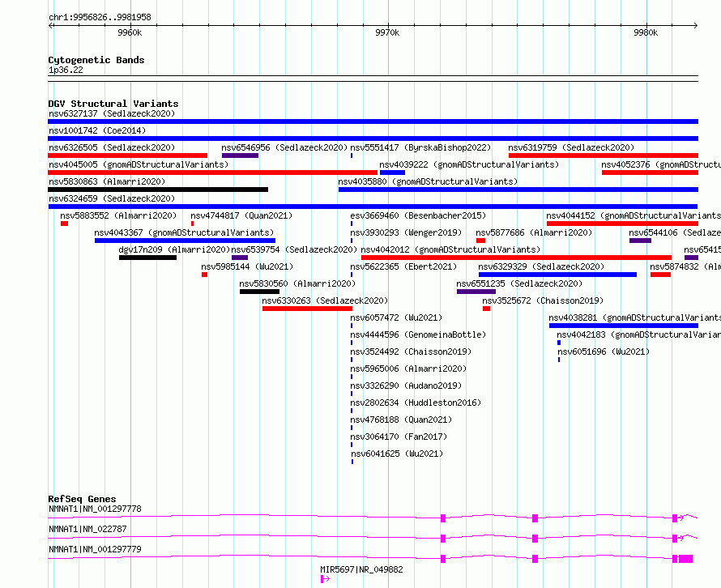
Task: Select the nsv6539754 small purple bar
Action: [x=240, y=258]
